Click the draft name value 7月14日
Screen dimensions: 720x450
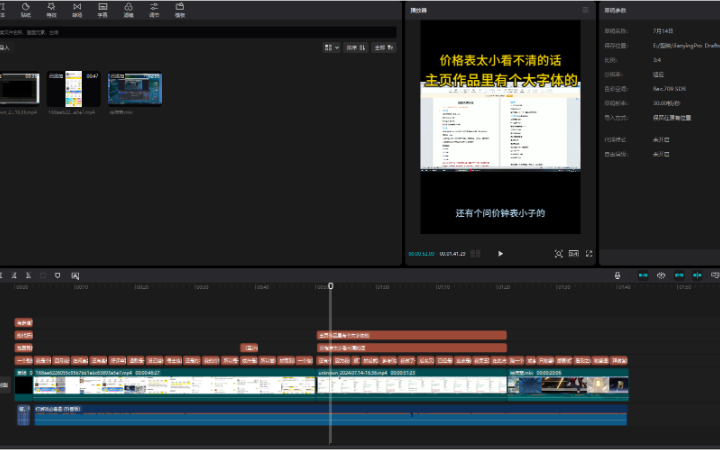(x=663, y=31)
